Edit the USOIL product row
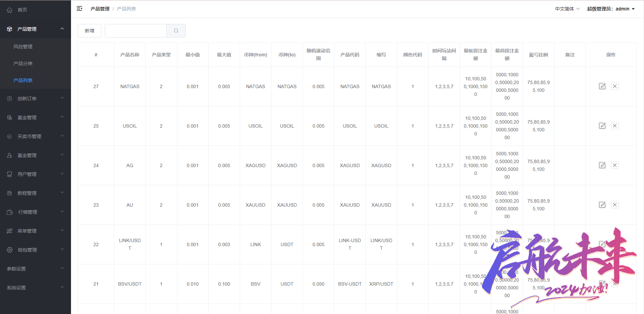Viewport: 644px width, 314px height. 602,126
